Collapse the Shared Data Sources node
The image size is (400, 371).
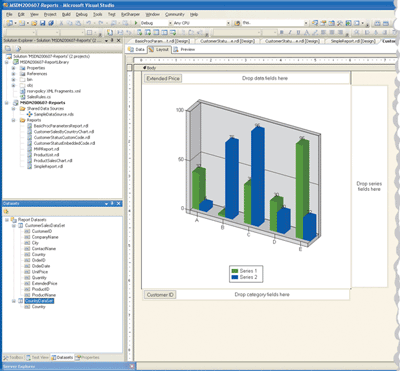(14, 109)
